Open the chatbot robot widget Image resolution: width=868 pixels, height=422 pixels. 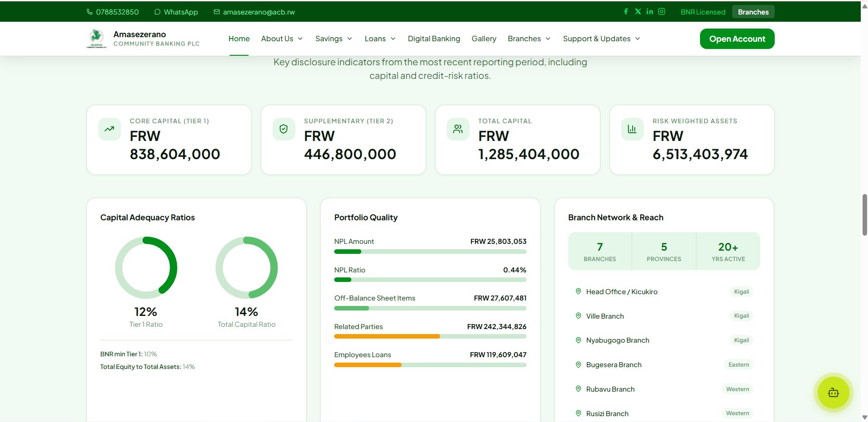[x=833, y=393]
